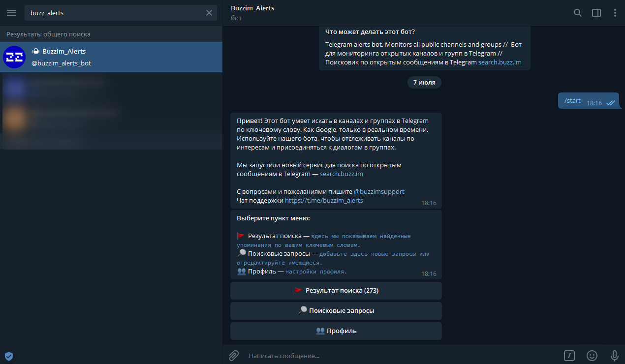Viewport: 625px width, 364px height.
Task: Follow the t.me/buzzim_alerts support chat link
Action: [324, 200]
